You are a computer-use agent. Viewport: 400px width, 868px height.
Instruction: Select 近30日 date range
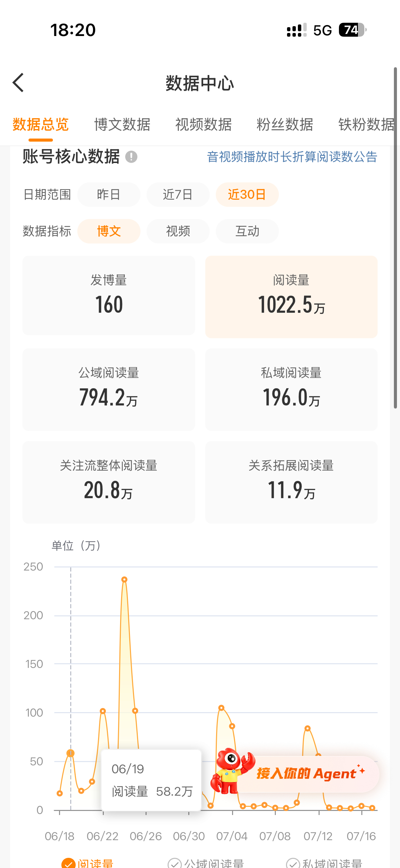click(247, 195)
